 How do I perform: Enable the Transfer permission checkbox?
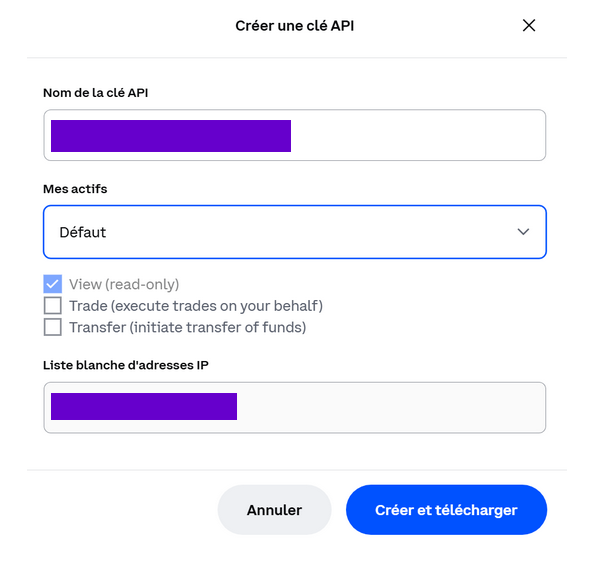click(53, 327)
